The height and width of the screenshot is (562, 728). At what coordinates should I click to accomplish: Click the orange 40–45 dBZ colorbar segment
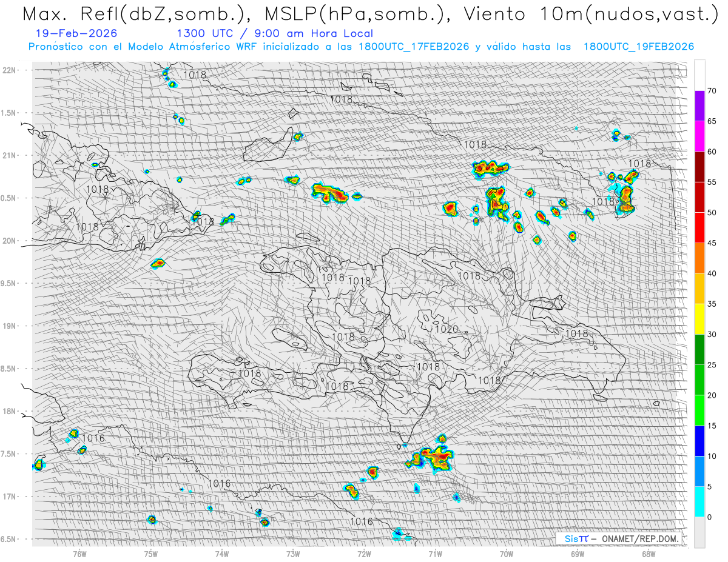[699, 258]
